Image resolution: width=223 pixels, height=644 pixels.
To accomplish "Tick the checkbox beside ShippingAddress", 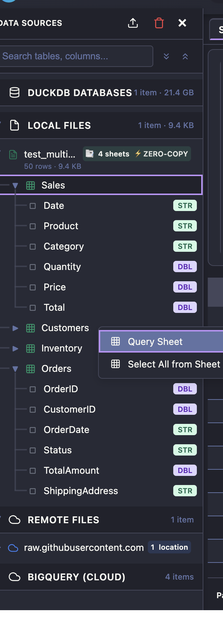I will click(32, 491).
